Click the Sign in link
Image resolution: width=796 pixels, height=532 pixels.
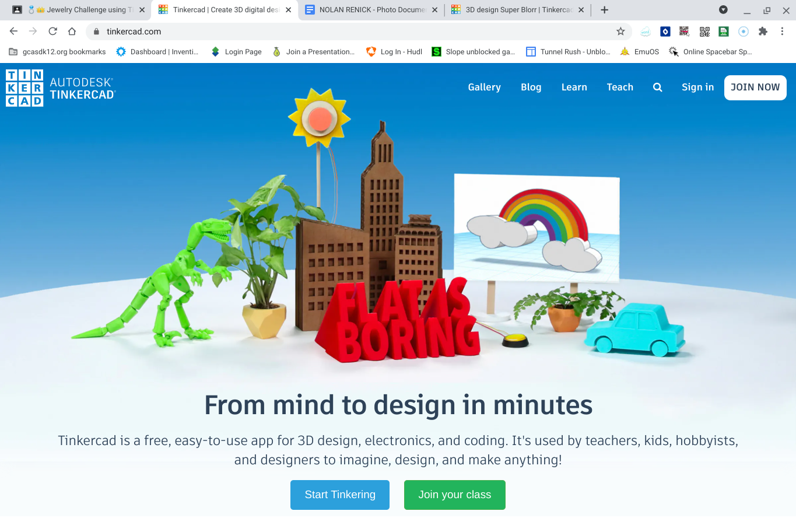[697, 87]
